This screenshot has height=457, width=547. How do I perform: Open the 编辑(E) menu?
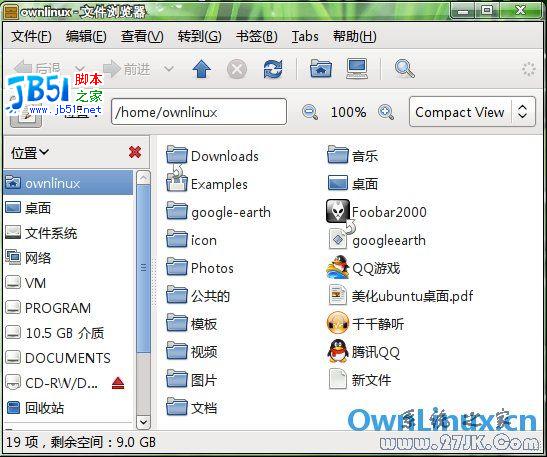pos(86,36)
